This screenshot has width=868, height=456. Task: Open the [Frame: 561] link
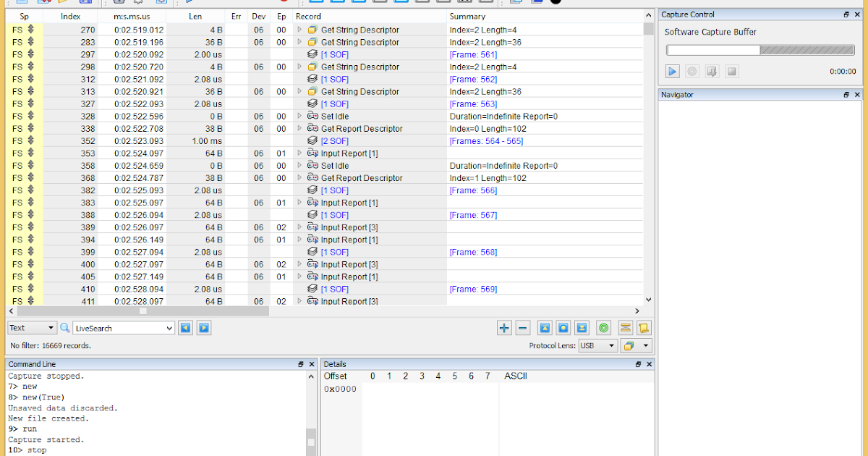pos(473,54)
